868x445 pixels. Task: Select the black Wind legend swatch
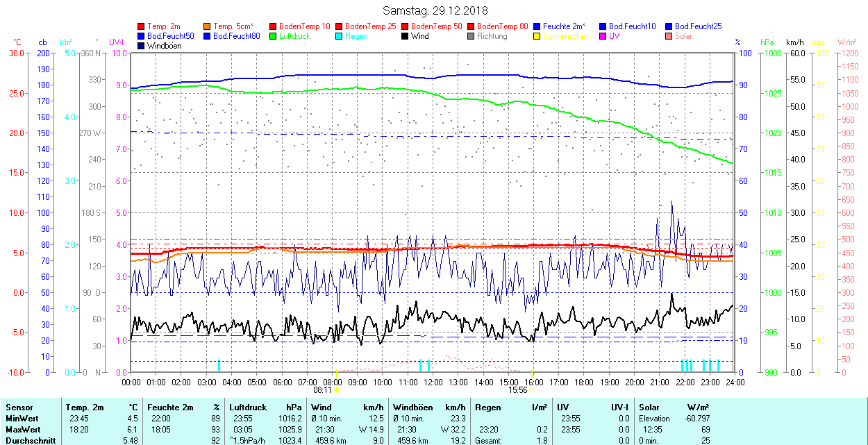click(406, 36)
